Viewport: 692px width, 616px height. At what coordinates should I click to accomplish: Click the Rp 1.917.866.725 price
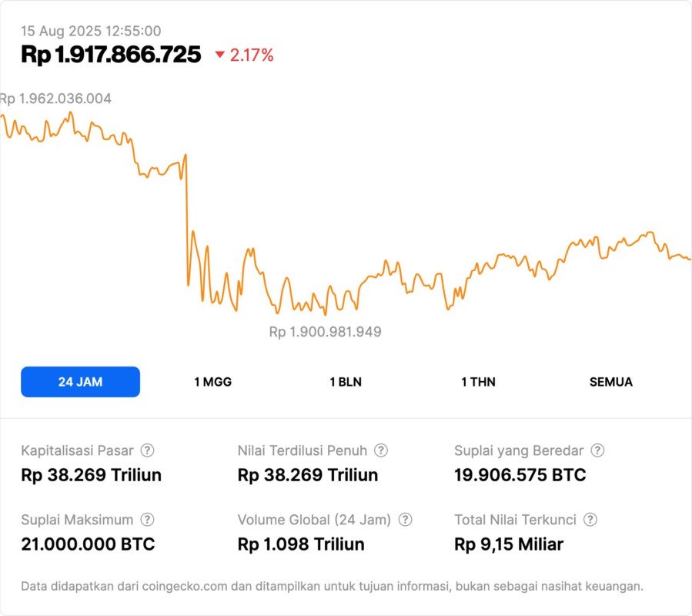(112, 55)
